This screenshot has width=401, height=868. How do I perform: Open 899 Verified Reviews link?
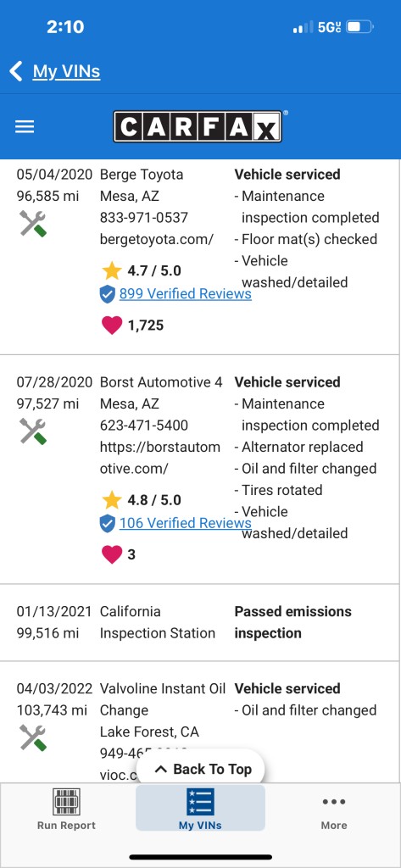tap(186, 294)
